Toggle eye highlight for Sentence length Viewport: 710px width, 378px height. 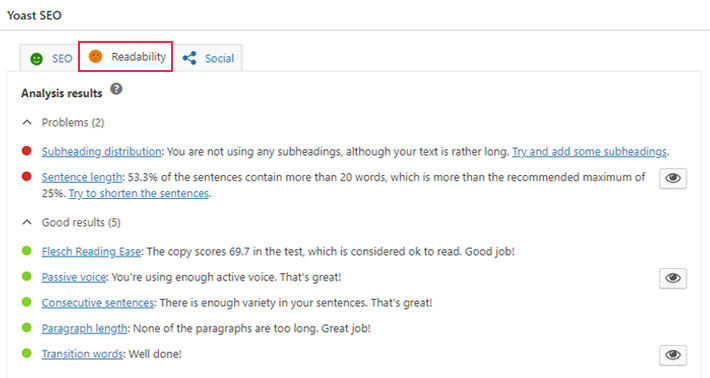673,178
